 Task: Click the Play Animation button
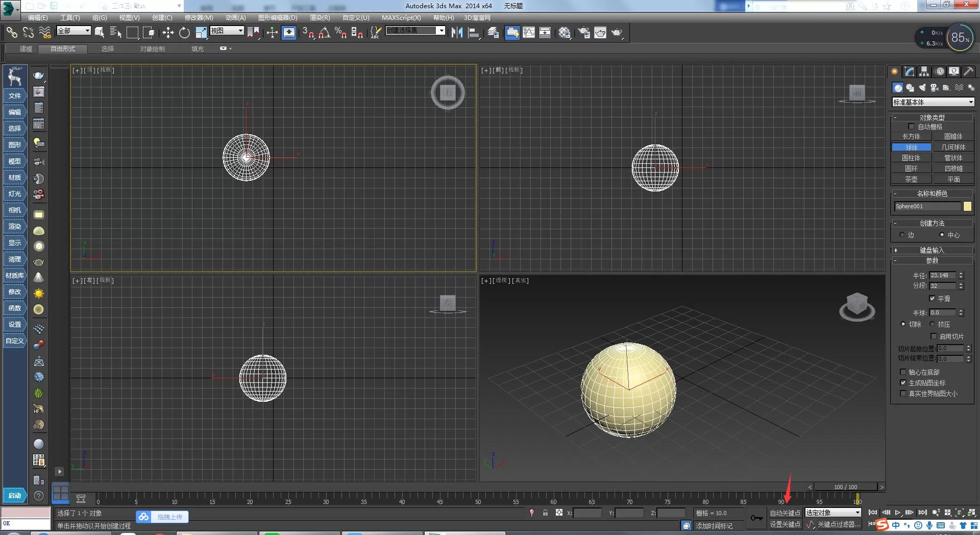click(897, 513)
